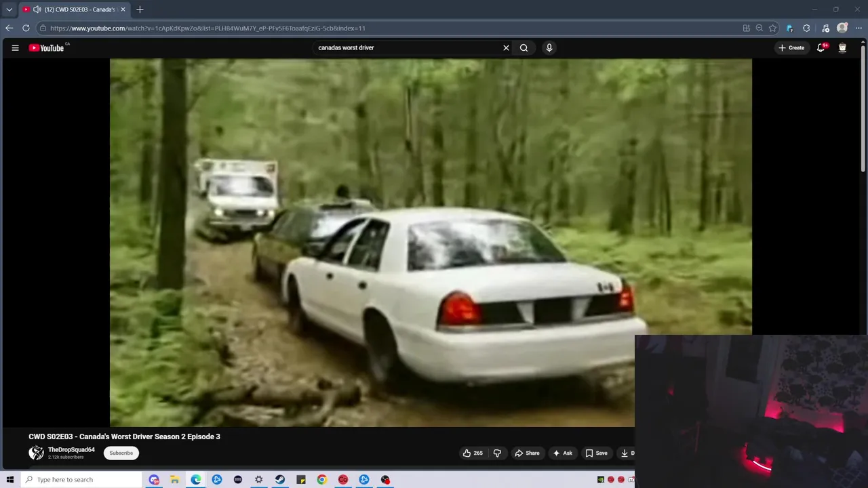Open TheDropSquad64 channel name link

pos(71,450)
